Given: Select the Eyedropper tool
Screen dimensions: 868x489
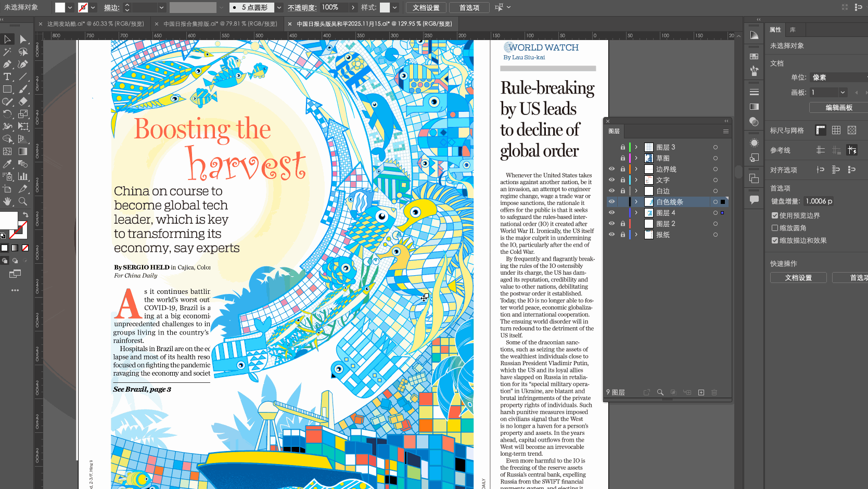Looking at the screenshot, I should point(7,164).
